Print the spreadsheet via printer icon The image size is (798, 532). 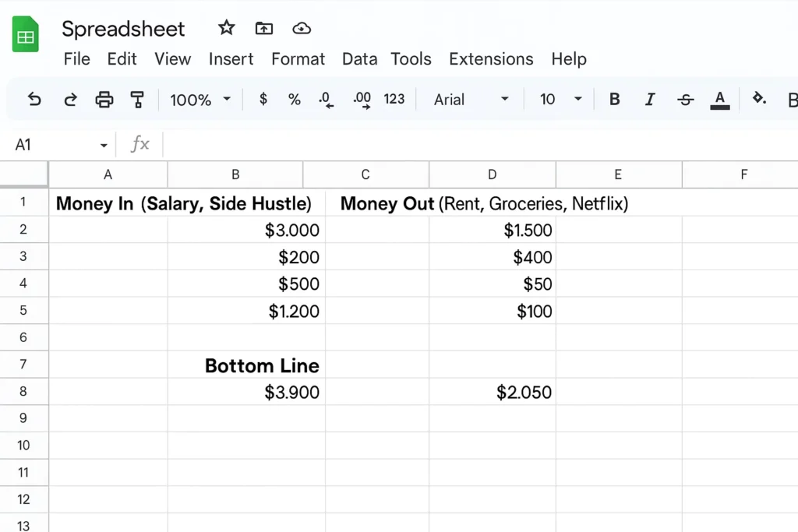point(104,99)
